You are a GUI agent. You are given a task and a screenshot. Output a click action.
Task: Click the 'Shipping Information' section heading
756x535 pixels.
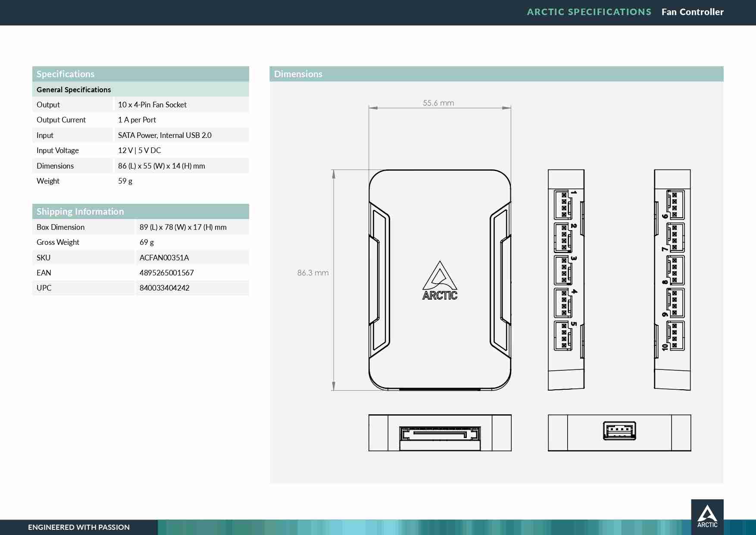click(x=80, y=212)
